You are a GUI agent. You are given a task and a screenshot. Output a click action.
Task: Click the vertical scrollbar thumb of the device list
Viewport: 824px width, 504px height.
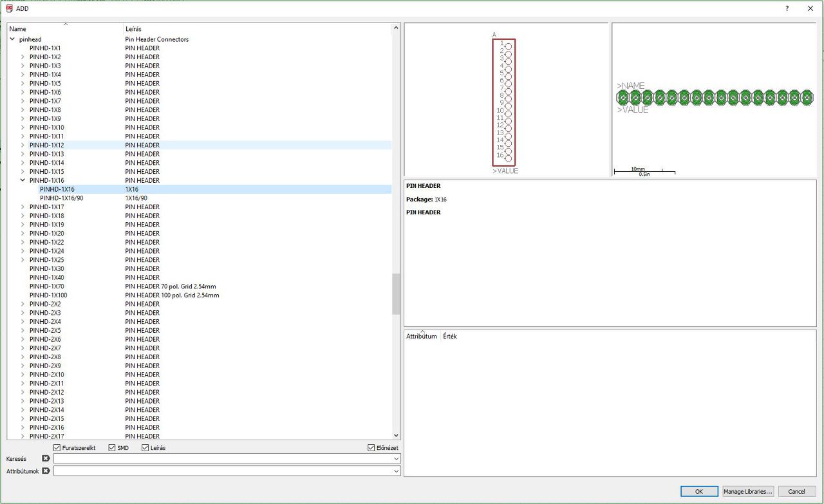pyautogui.click(x=396, y=294)
